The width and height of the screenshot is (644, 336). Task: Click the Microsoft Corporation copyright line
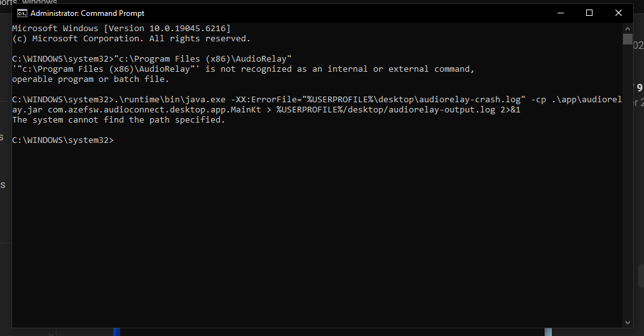click(x=131, y=39)
